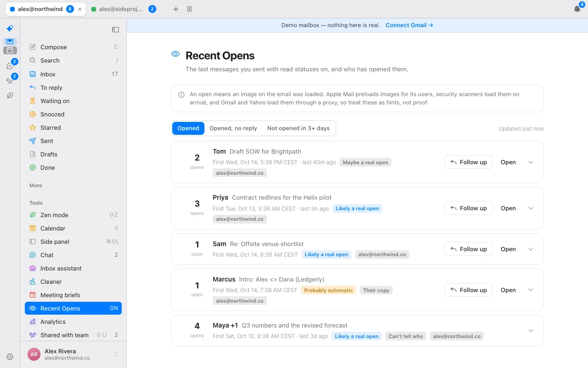
Task: Expand Maya +1 Q3 numbers row chevron
Action: click(531, 330)
